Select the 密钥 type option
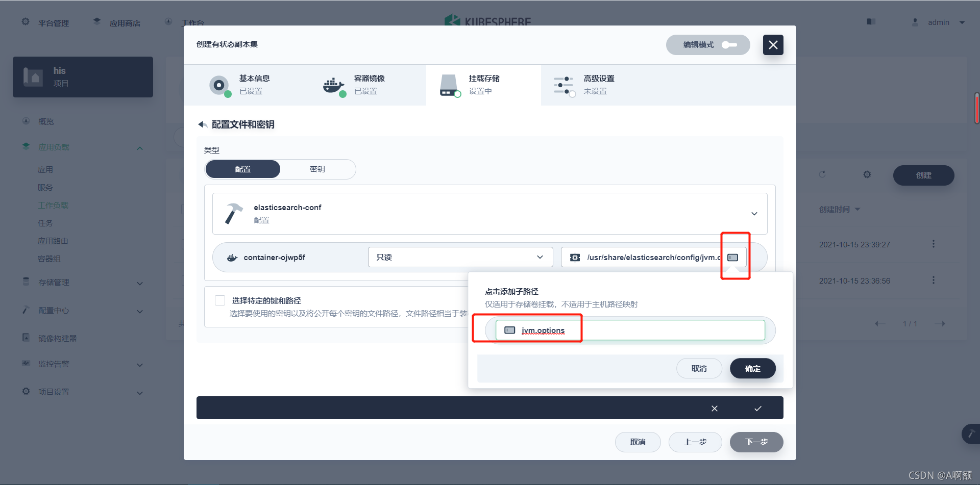Screen dimensions: 980x485 pyautogui.click(x=317, y=169)
